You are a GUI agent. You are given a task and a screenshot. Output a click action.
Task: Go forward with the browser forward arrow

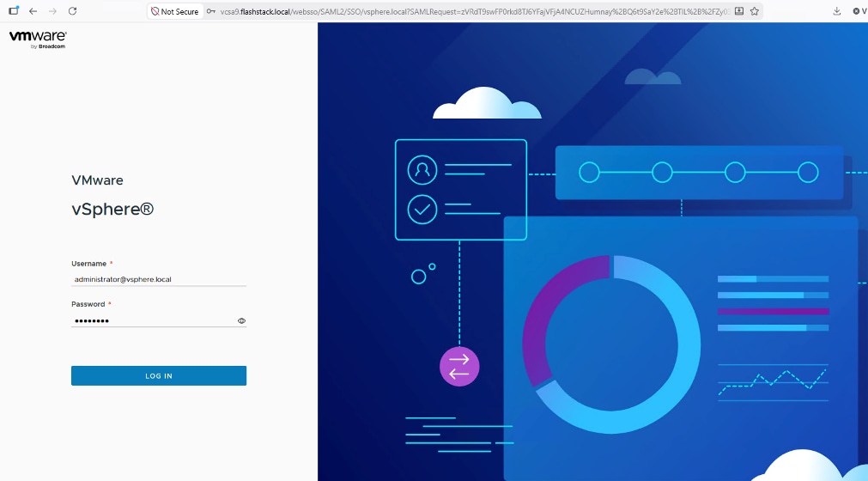(x=52, y=11)
